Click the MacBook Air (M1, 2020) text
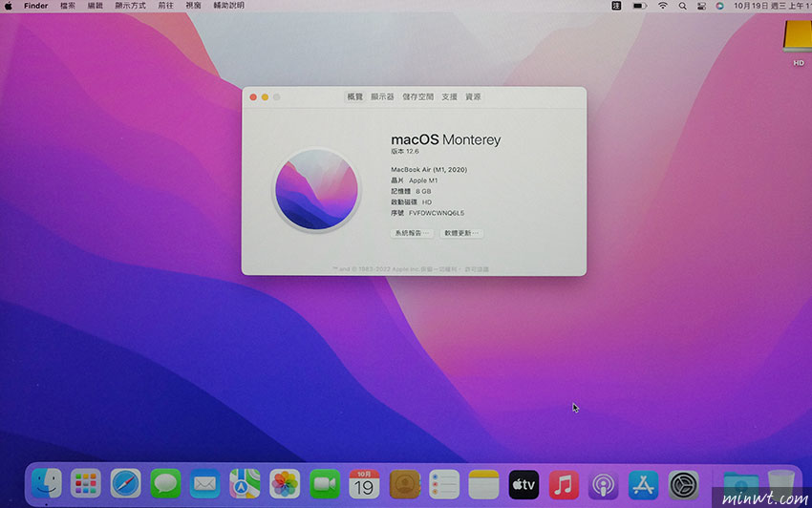Image resolution: width=812 pixels, height=508 pixels. pyautogui.click(x=429, y=169)
